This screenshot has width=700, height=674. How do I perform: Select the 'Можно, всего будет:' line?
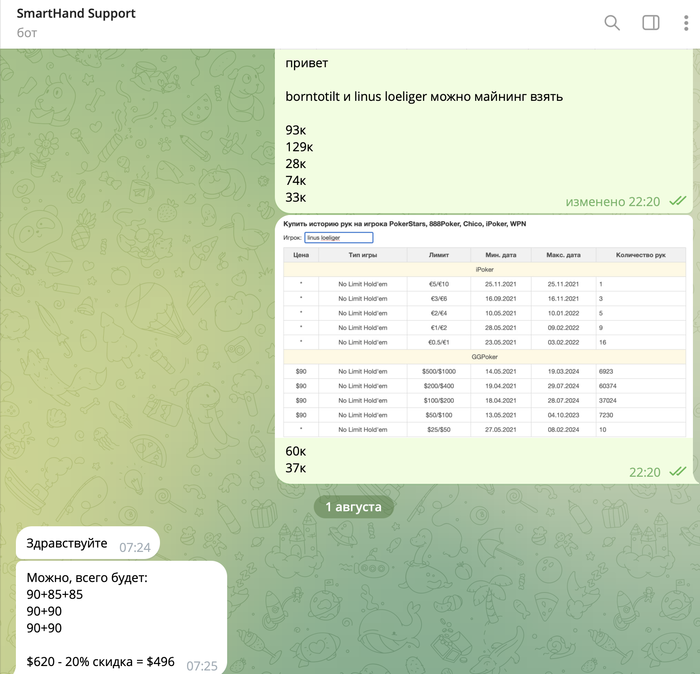(x=87, y=578)
